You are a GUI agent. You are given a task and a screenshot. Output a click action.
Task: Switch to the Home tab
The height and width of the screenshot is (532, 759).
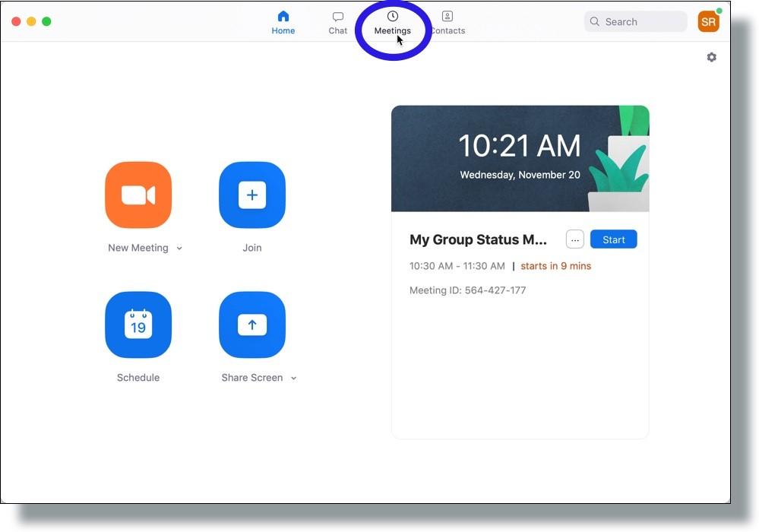283,23
